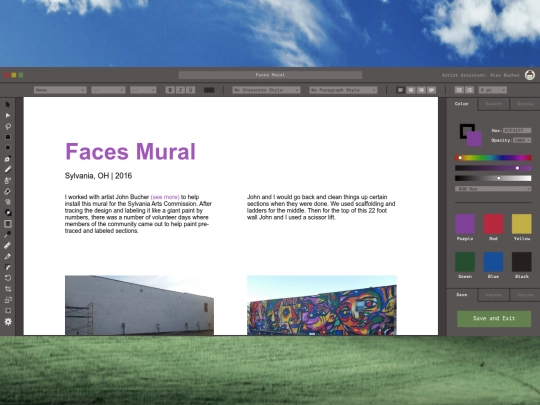Pick the Yellow color swatch

coord(521,224)
